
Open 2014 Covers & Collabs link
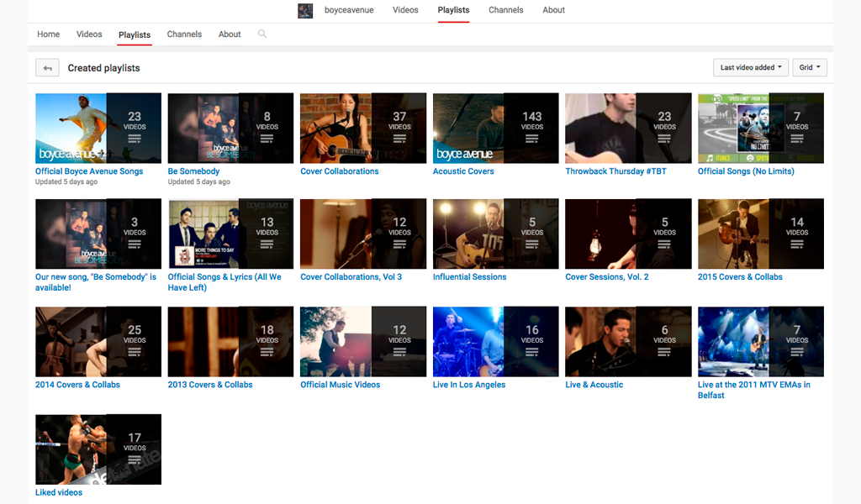point(77,385)
